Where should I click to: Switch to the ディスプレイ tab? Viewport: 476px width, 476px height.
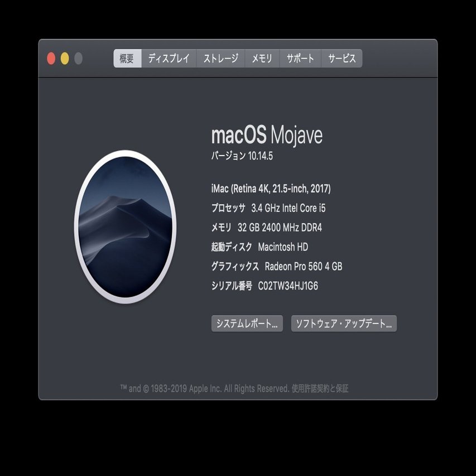click(x=169, y=57)
